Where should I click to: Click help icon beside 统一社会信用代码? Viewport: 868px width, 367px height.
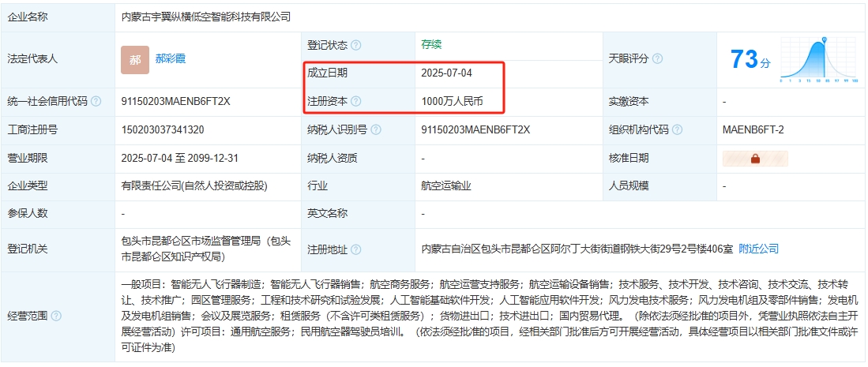96,102
